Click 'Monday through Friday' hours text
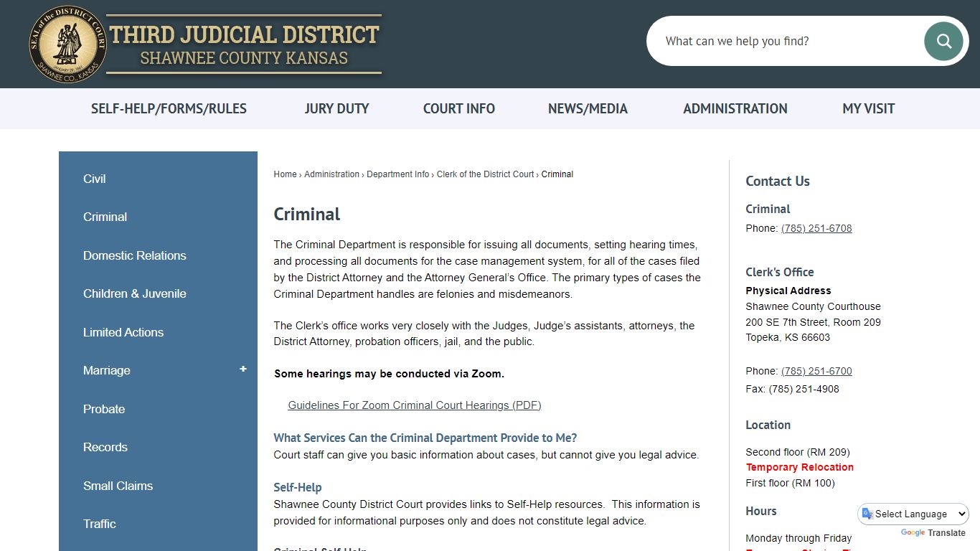The image size is (980, 551). [798, 538]
